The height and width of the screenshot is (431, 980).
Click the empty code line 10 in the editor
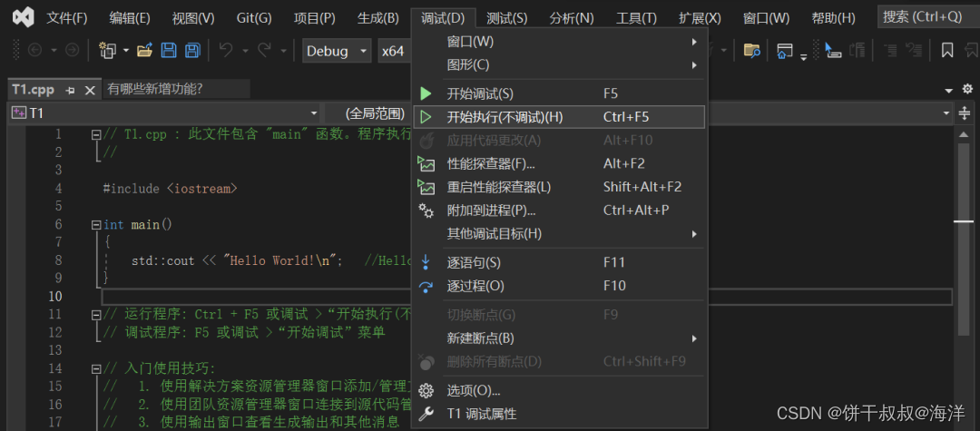pos(527,296)
